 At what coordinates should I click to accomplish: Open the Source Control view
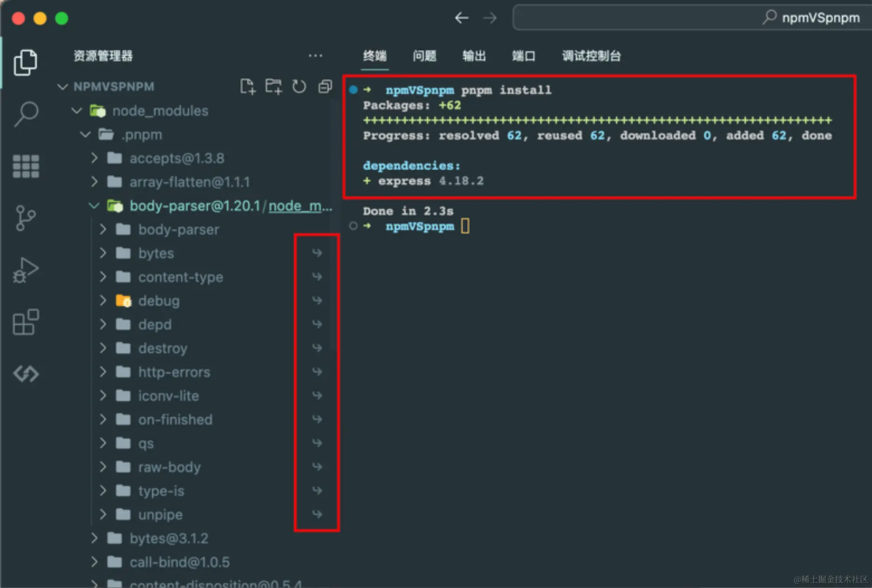tap(25, 218)
